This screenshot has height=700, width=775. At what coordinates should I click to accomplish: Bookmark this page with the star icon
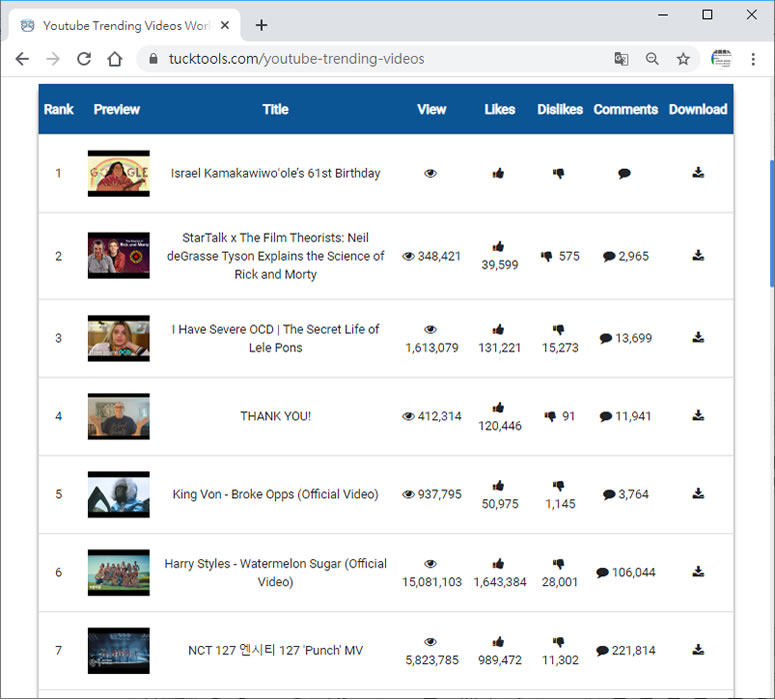click(x=683, y=59)
